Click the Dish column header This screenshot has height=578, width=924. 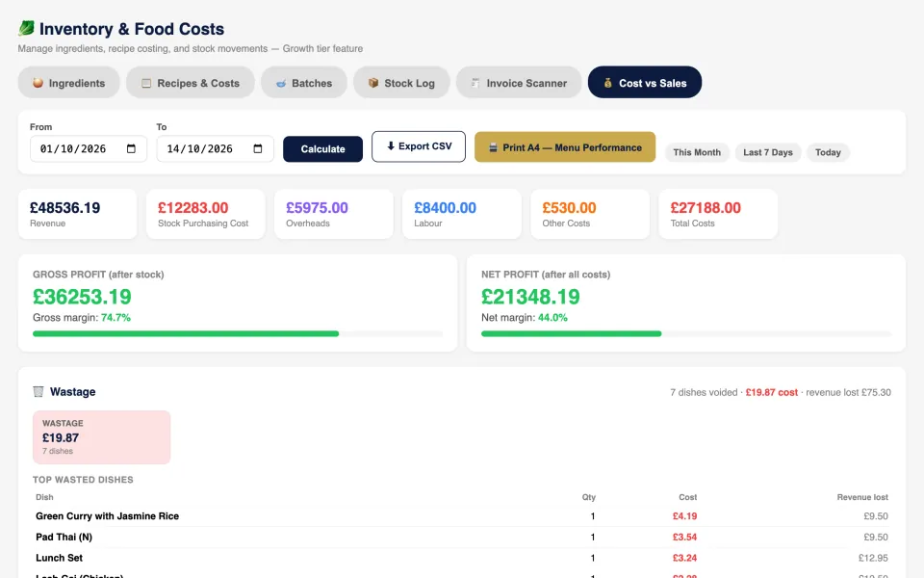point(44,497)
